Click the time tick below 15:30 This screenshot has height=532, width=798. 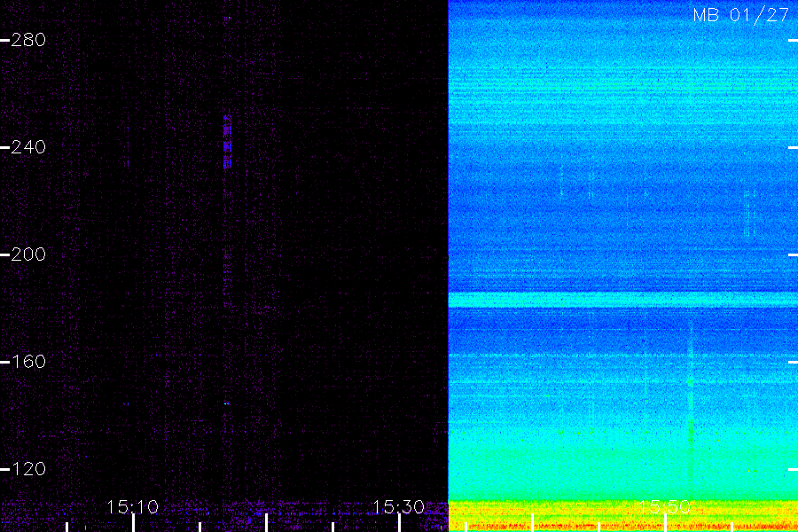(x=400, y=523)
